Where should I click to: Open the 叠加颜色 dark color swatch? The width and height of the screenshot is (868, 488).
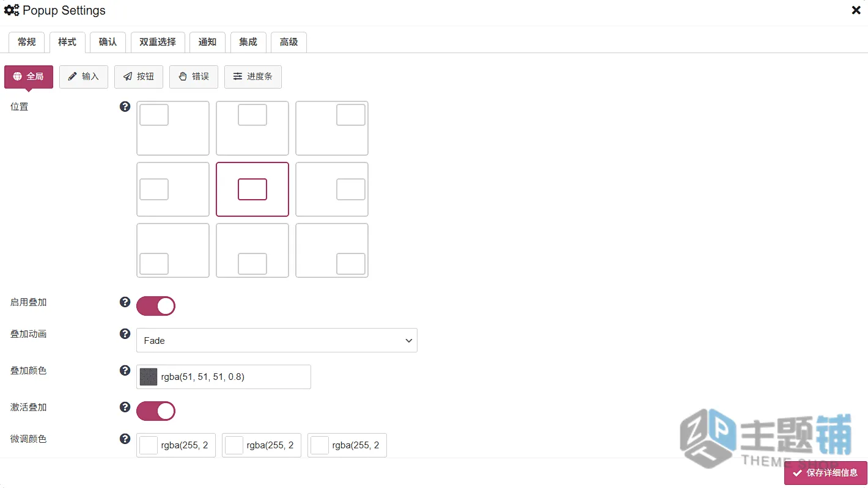click(149, 377)
